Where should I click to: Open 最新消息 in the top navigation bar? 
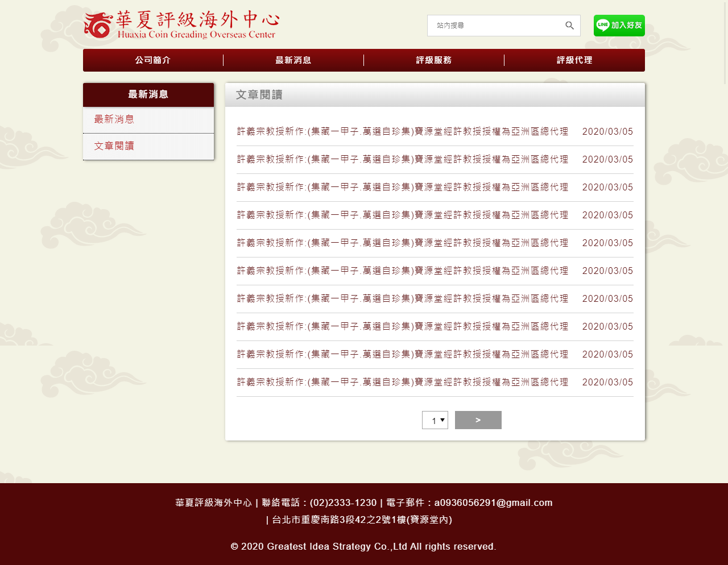(293, 60)
